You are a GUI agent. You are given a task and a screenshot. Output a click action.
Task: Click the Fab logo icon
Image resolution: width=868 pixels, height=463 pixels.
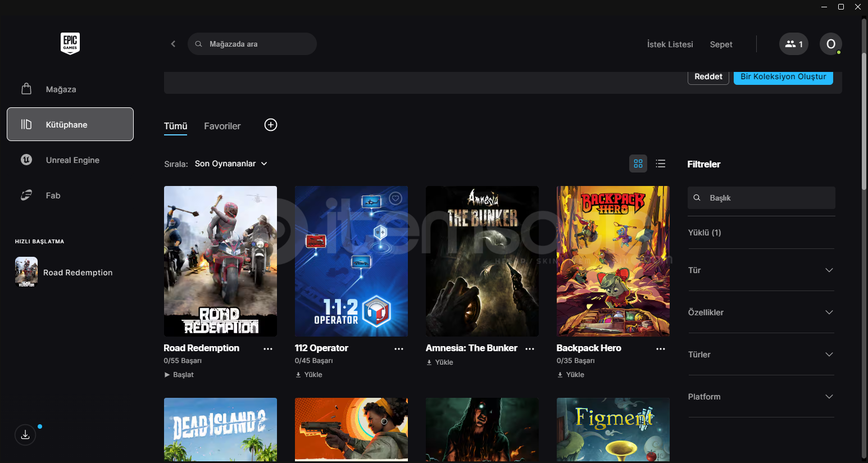tap(26, 195)
